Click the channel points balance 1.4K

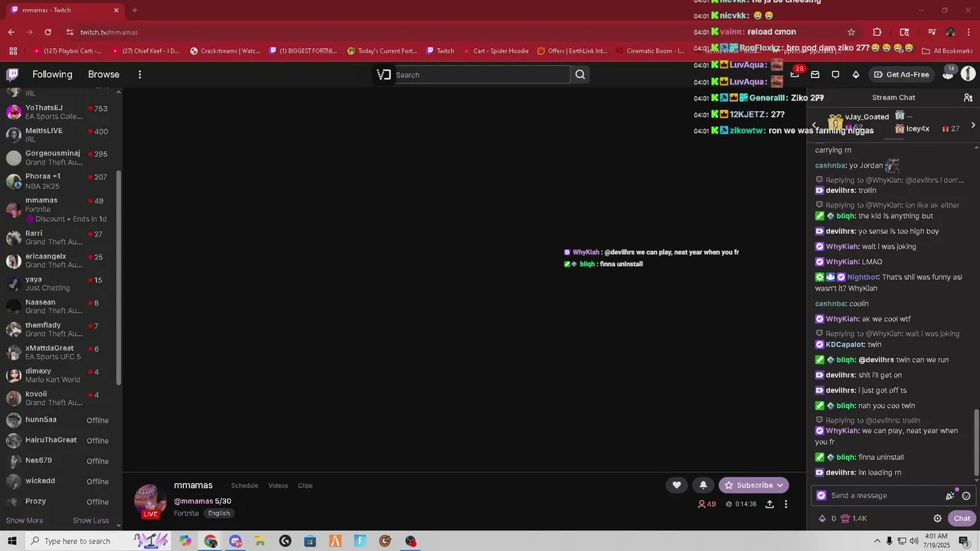click(854, 518)
